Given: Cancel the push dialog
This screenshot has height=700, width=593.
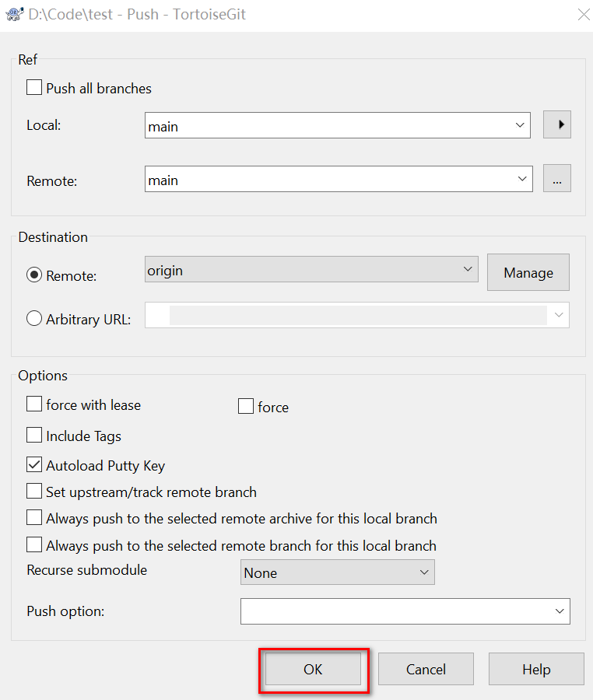Looking at the screenshot, I should point(426,669).
